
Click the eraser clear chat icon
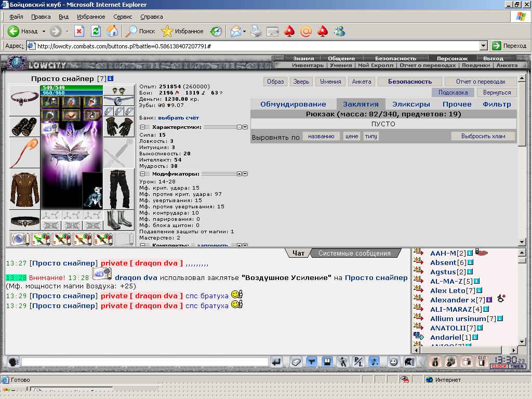coord(296,362)
